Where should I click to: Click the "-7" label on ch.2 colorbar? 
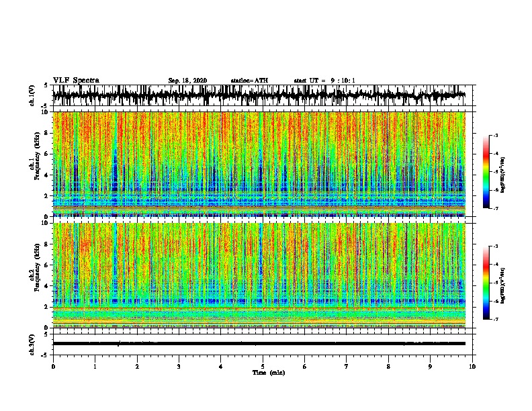coord(495,319)
